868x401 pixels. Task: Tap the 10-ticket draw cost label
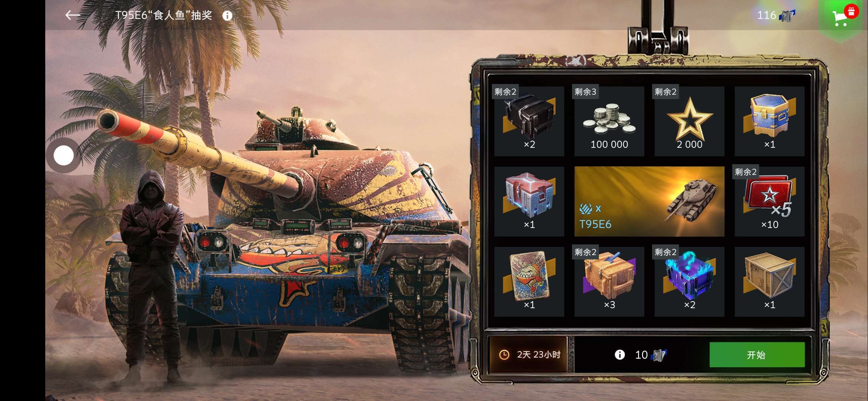click(x=651, y=355)
